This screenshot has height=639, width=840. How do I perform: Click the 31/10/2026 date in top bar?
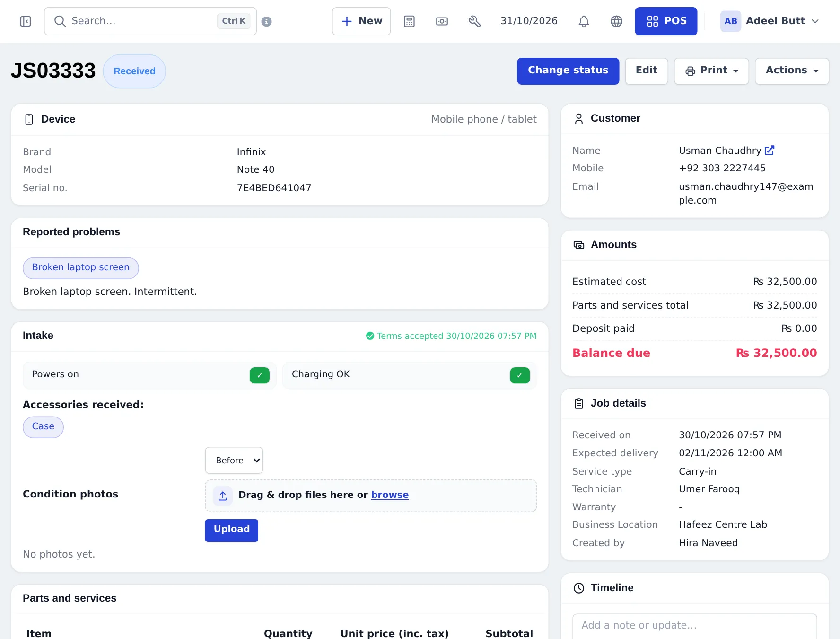[x=529, y=21]
